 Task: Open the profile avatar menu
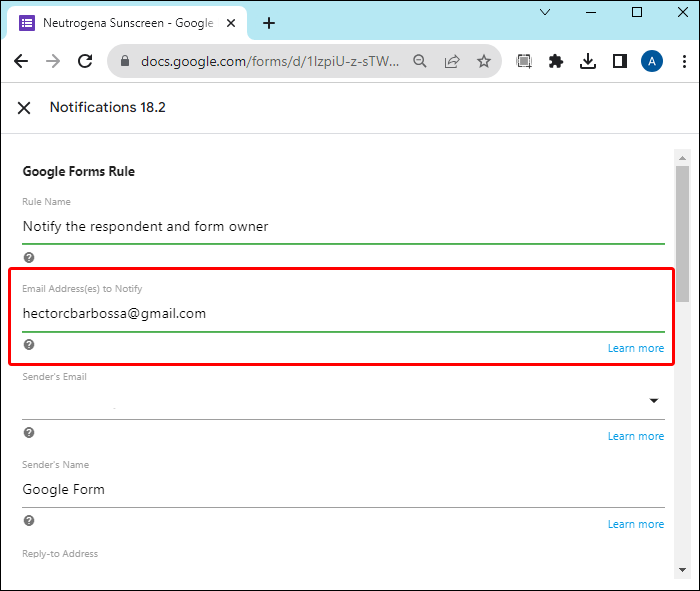coord(652,61)
